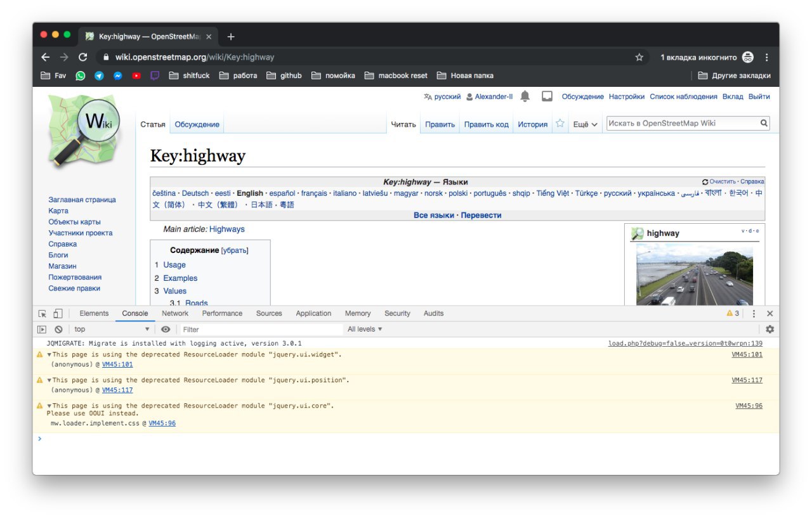Follow the Highways main article link

[x=226, y=229]
